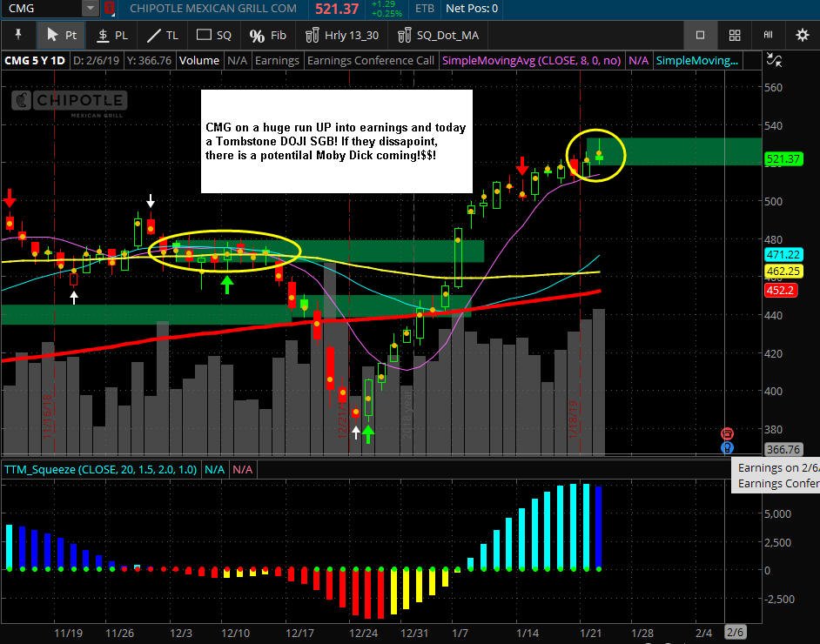Select the TL trendline tool
Viewport: 820px width, 644px height.
[x=163, y=35]
